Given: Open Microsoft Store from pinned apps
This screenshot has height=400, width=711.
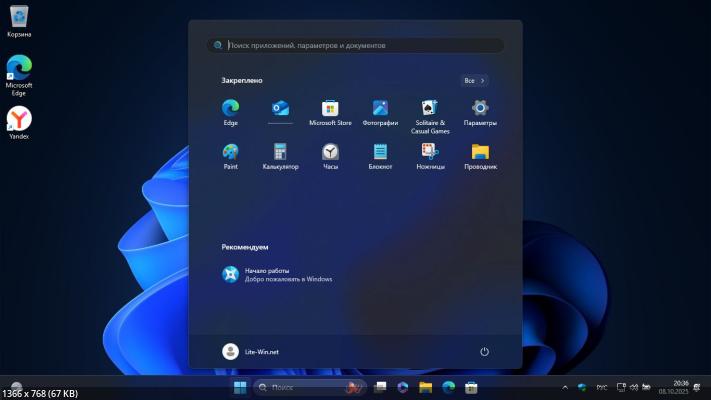Looking at the screenshot, I should coord(330,108).
